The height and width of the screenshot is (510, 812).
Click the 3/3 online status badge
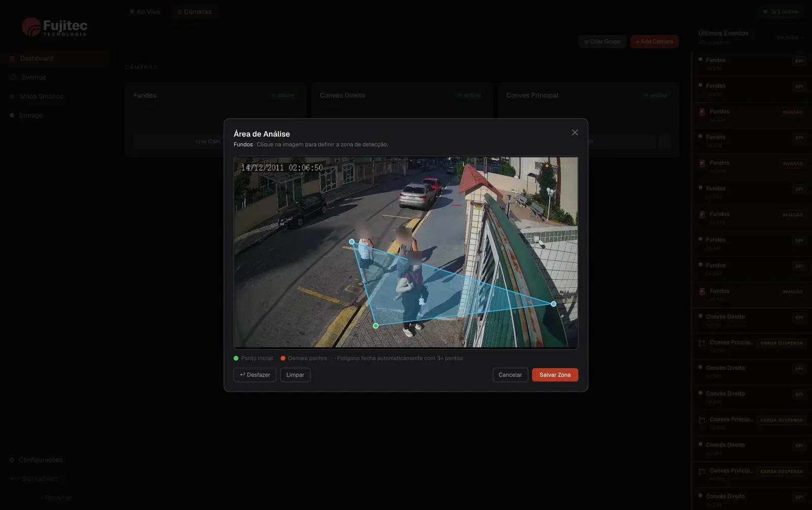coord(781,12)
